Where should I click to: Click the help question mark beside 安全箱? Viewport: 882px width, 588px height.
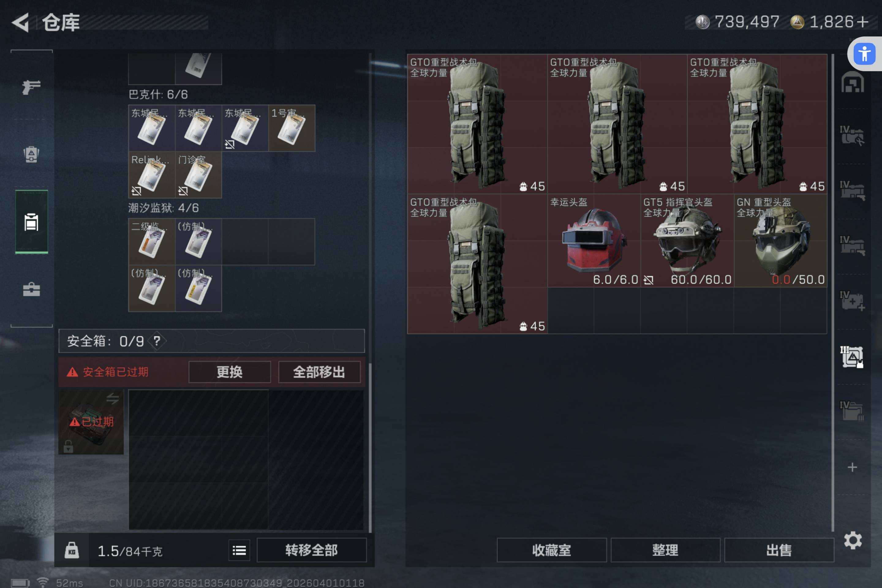(x=157, y=341)
